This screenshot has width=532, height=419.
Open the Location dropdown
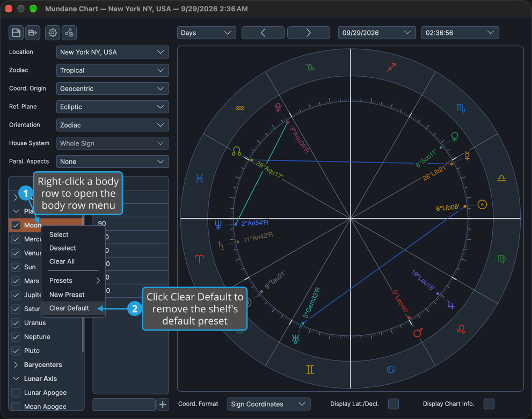(x=113, y=52)
